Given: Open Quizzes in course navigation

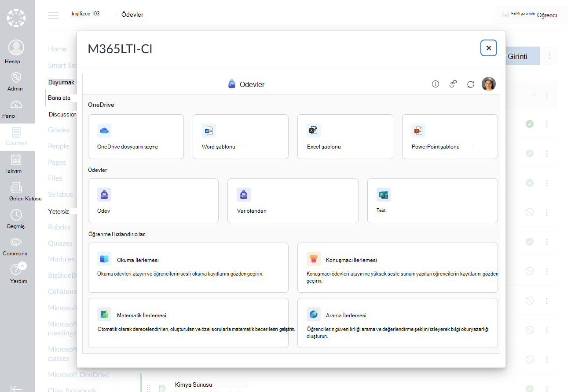Looking at the screenshot, I should point(60,243).
